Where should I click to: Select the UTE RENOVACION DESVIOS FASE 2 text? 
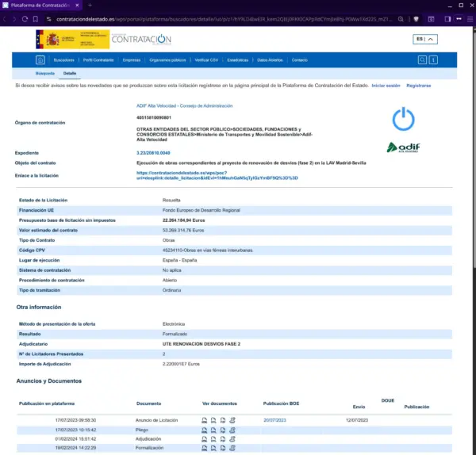(202, 344)
